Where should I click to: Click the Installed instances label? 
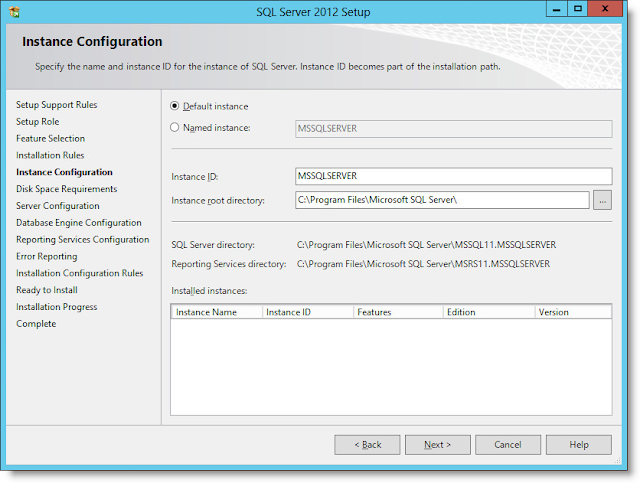pyautogui.click(x=209, y=291)
